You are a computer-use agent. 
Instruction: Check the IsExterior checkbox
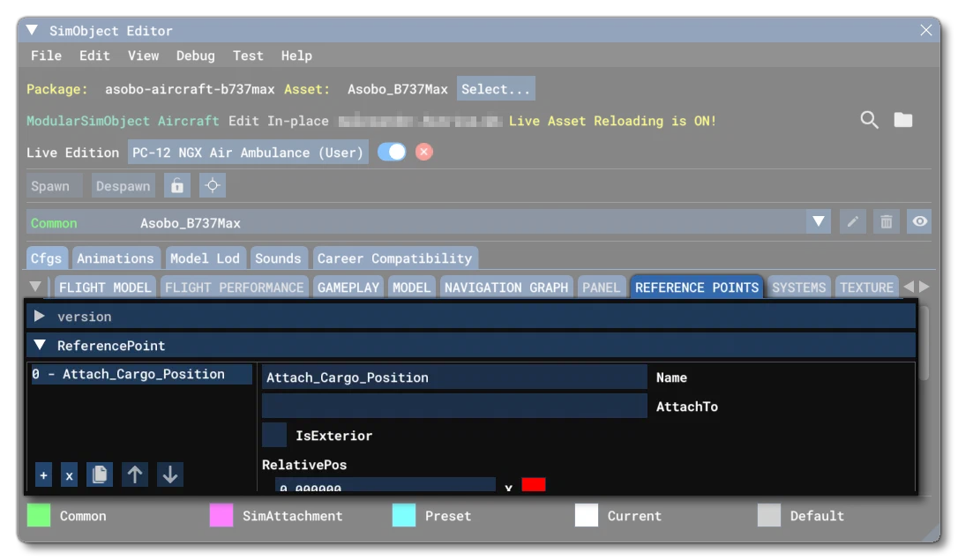(x=274, y=435)
